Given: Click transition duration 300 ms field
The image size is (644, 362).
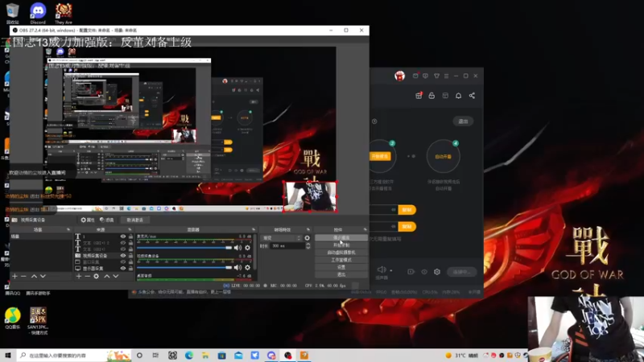Looking at the screenshot, I should coord(287,246).
